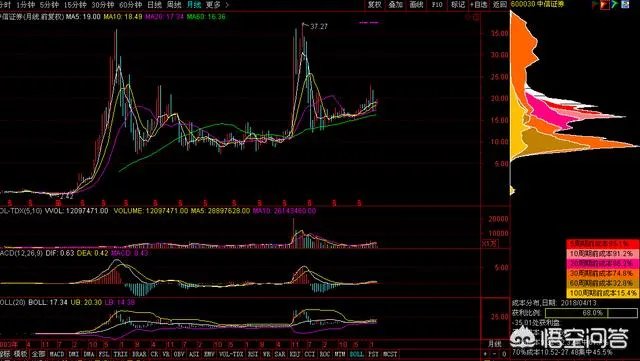Click the X1万 volume unit box
Image resolution: width=640 pixels, height=361 pixels.
(489, 243)
